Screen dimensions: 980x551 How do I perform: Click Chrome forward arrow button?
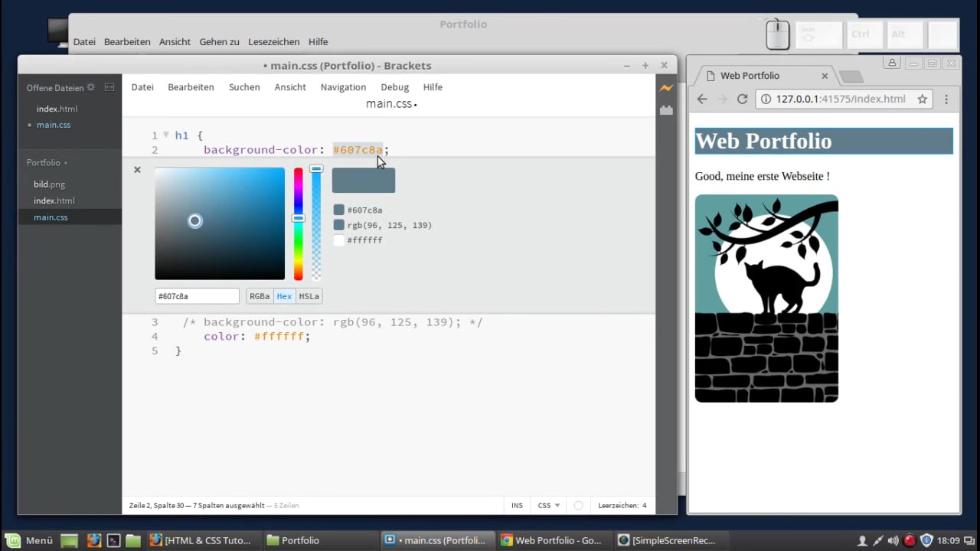point(722,99)
